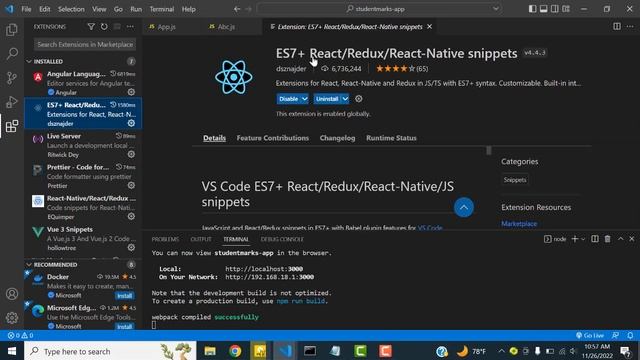Open the Explorer view in activity bar
This screenshot has height=360, width=640.
[12, 30]
